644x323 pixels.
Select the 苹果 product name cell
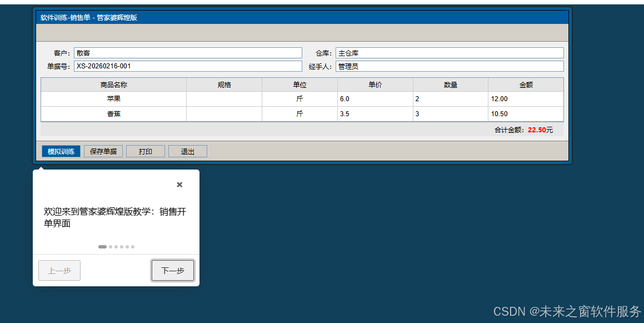click(x=114, y=99)
